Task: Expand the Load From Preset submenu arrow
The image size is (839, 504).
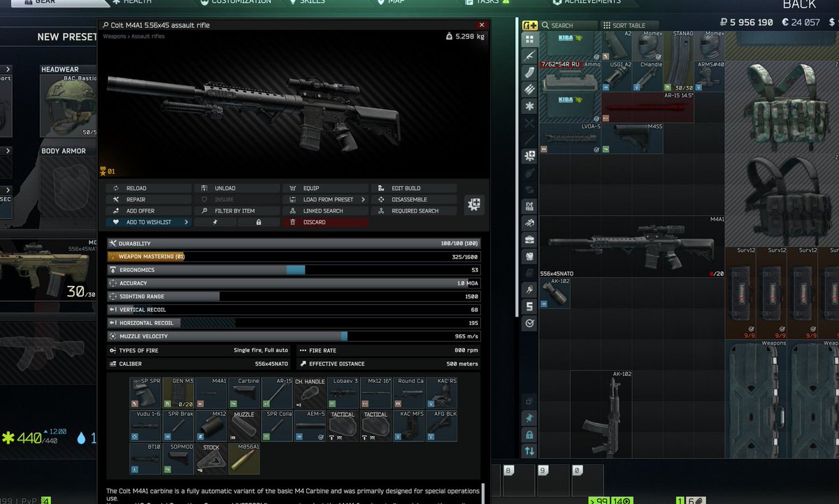Action: pyautogui.click(x=363, y=200)
